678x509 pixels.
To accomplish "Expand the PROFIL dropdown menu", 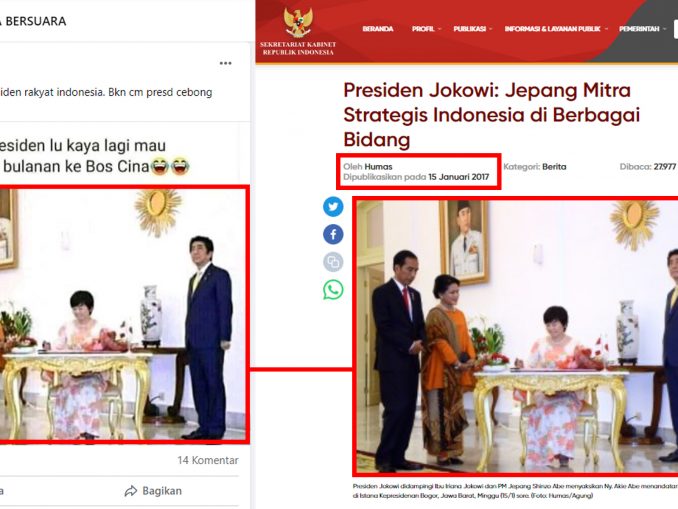I will coord(426,29).
